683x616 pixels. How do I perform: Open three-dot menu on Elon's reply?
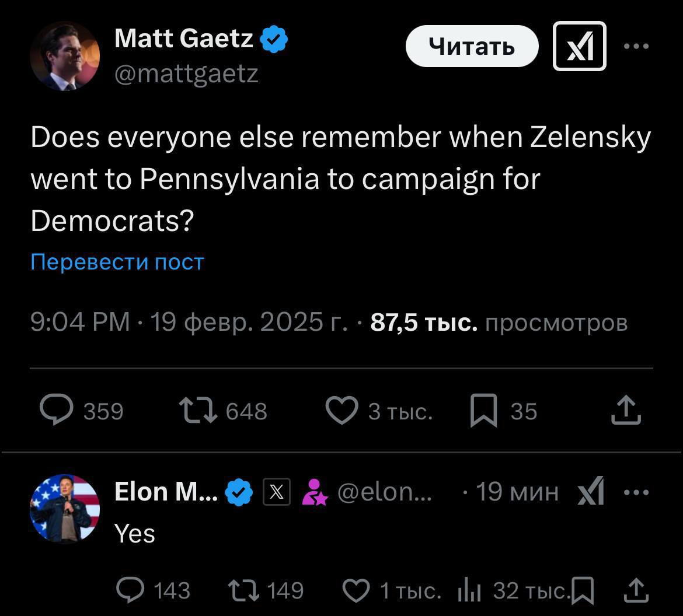[636, 492]
